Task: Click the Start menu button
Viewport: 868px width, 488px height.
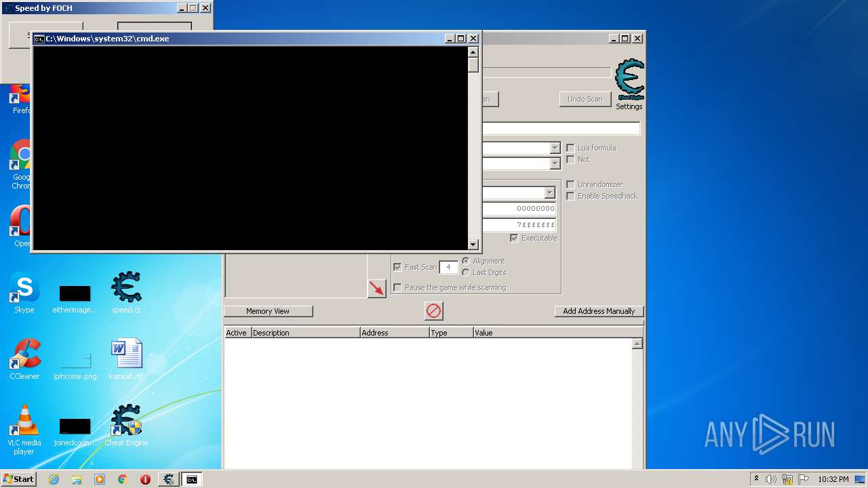Action: click(x=18, y=479)
